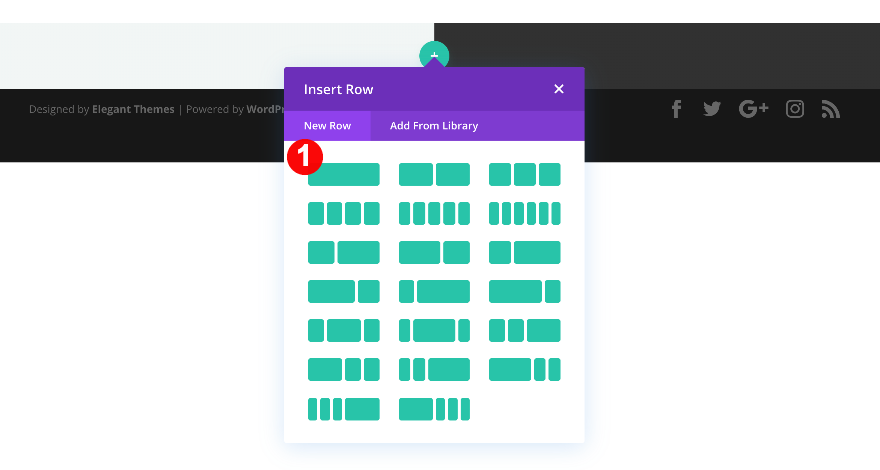This screenshot has height=470, width=880.
Task: Close the Insert Row dialog
Action: pos(559,89)
